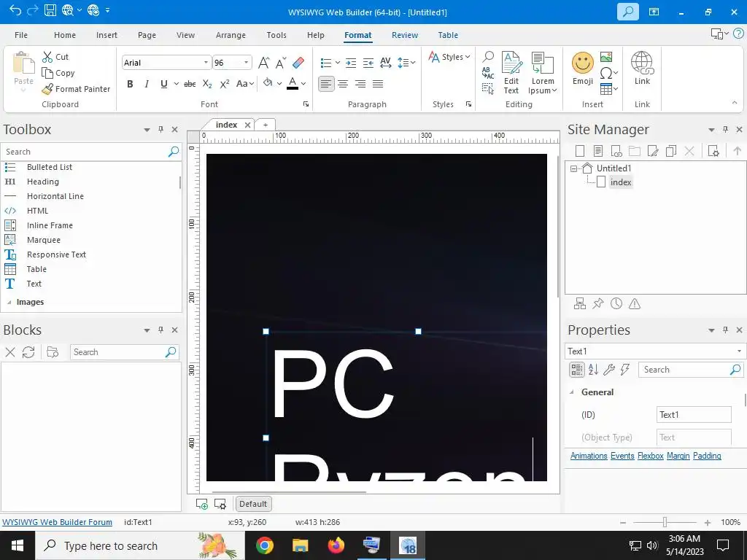
Task: Add new page tab with plus button
Action: click(x=266, y=125)
